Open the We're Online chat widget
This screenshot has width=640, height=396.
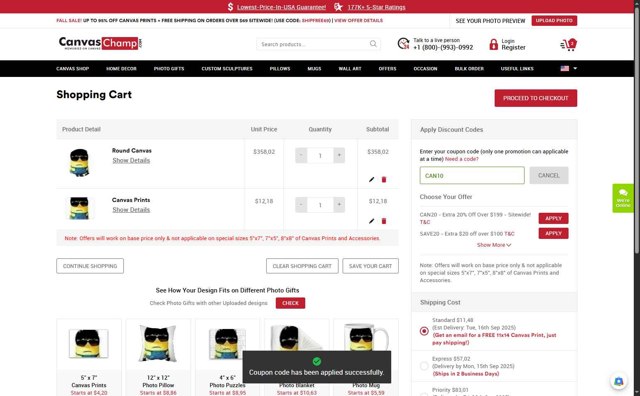tap(623, 198)
